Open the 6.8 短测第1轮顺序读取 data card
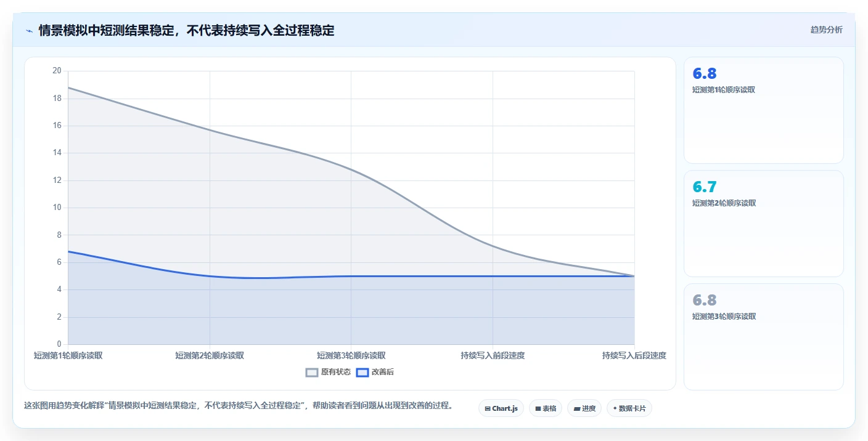868x441 pixels. tap(763, 110)
